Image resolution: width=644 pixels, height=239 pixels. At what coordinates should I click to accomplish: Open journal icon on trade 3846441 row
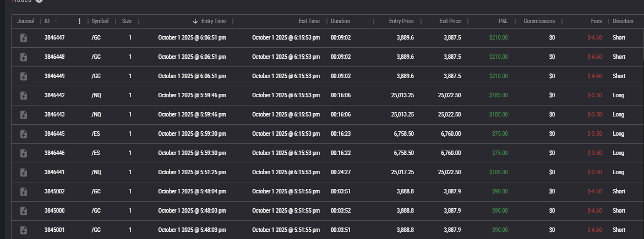coord(23,173)
